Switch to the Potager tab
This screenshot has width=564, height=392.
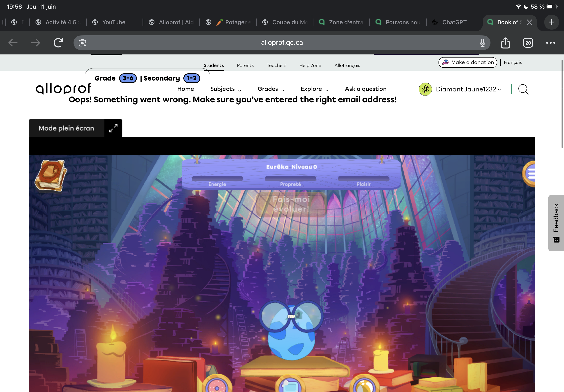(228, 22)
